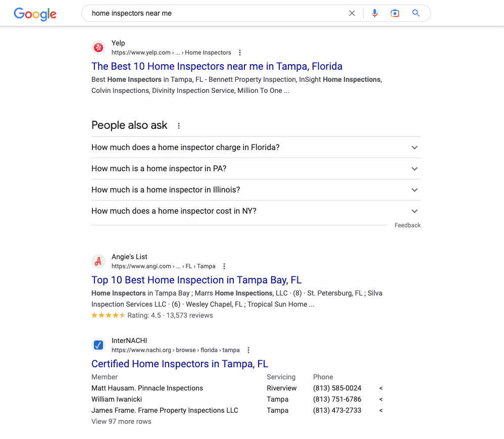Click the angi.com URL breadcrumb
The height and width of the screenshot is (439, 504).
point(163,266)
